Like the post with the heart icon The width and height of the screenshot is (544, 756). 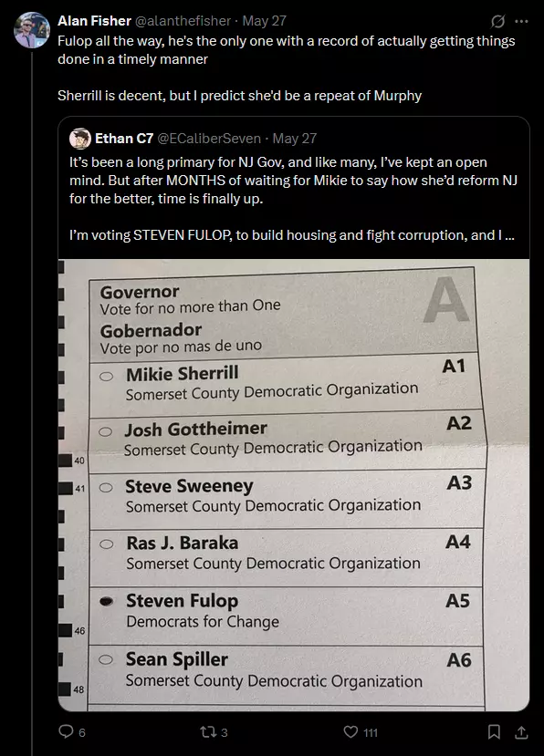(x=350, y=732)
